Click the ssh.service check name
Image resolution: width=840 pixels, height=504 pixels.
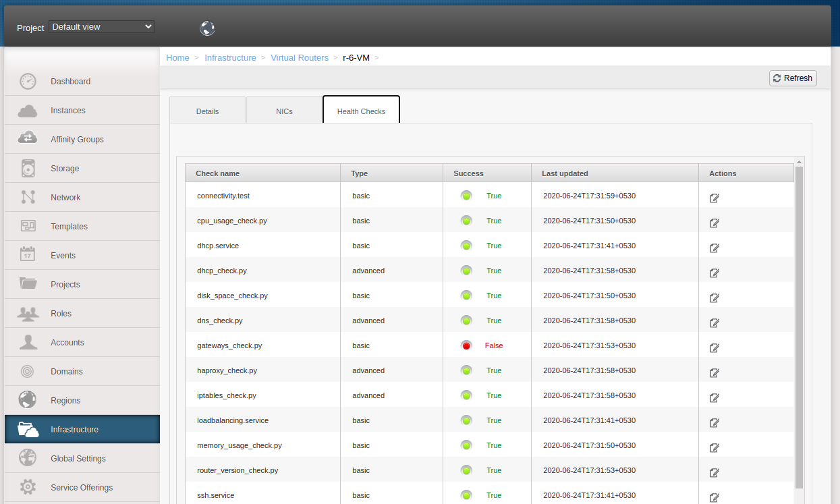point(216,495)
